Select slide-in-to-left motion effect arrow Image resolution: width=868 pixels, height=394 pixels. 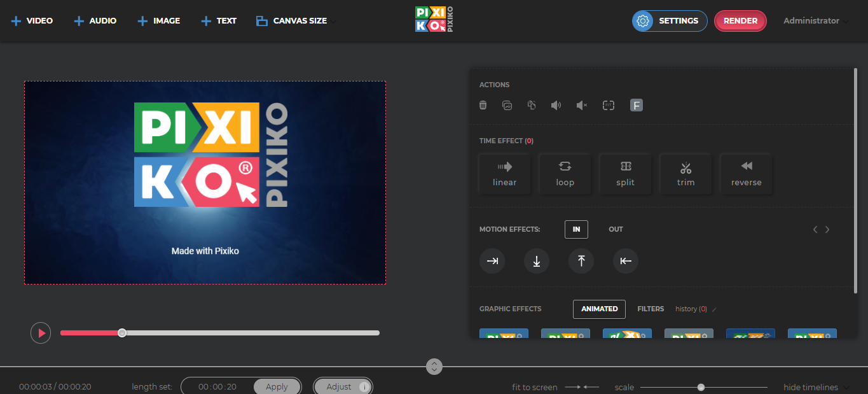[x=626, y=261]
